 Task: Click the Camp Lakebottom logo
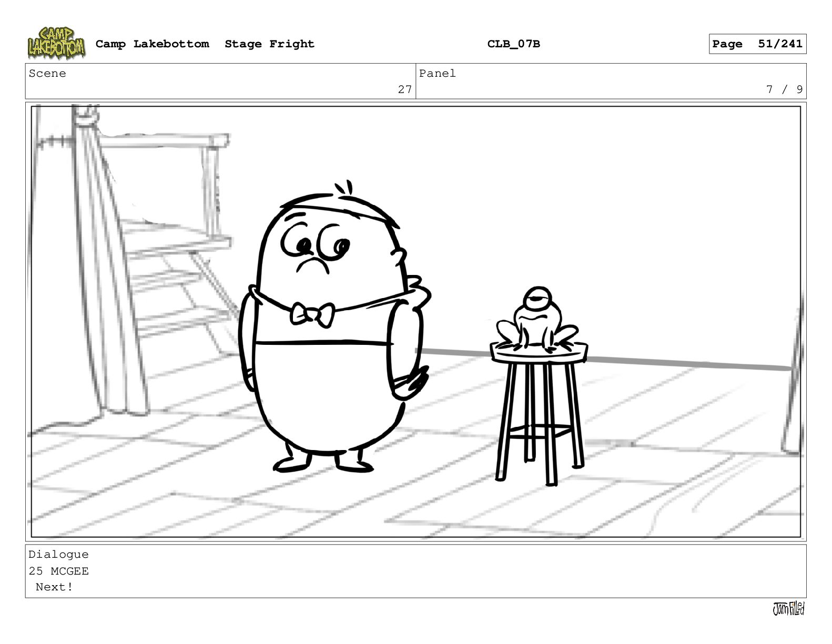56,43
